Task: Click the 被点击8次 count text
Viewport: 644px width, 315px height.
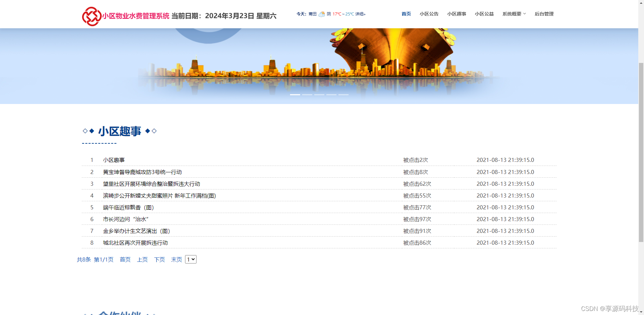Action: click(x=416, y=172)
